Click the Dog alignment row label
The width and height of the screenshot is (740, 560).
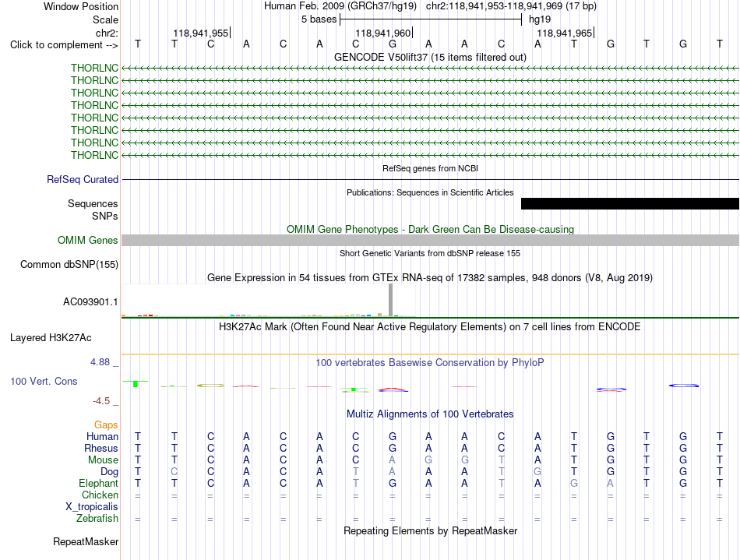coord(109,472)
